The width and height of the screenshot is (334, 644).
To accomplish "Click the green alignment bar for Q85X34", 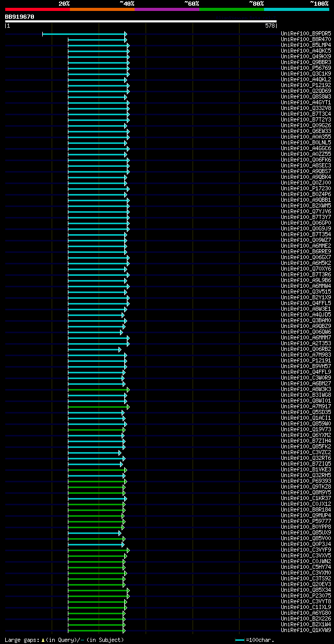I will pos(99,590).
